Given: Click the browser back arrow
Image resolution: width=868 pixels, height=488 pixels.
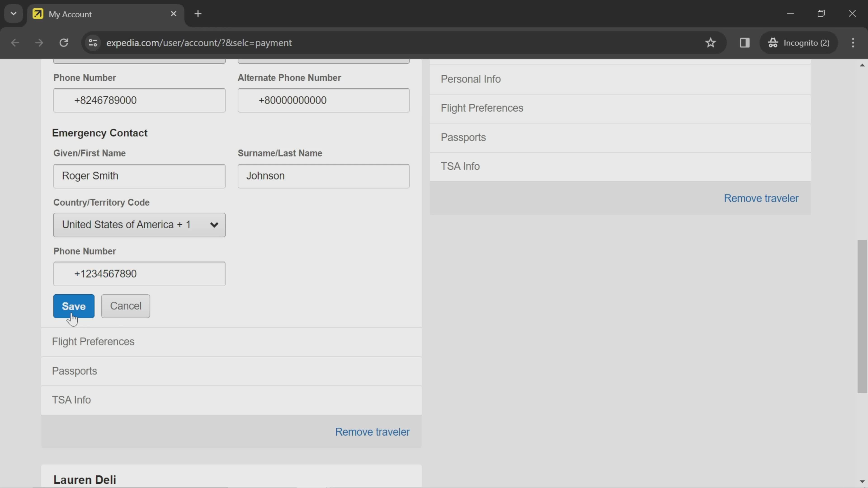Looking at the screenshot, I should 15,43.
